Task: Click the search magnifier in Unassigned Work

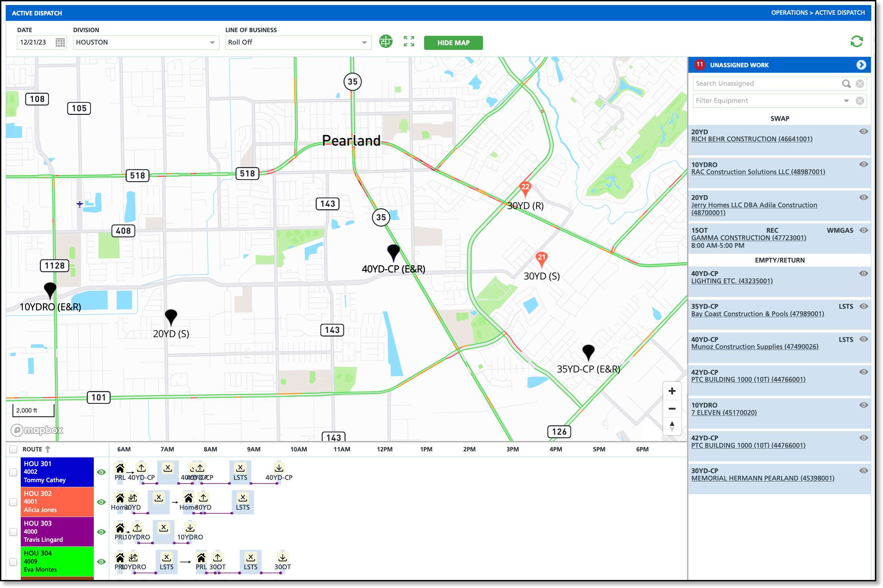Action: pyautogui.click(x=846, y=84)
